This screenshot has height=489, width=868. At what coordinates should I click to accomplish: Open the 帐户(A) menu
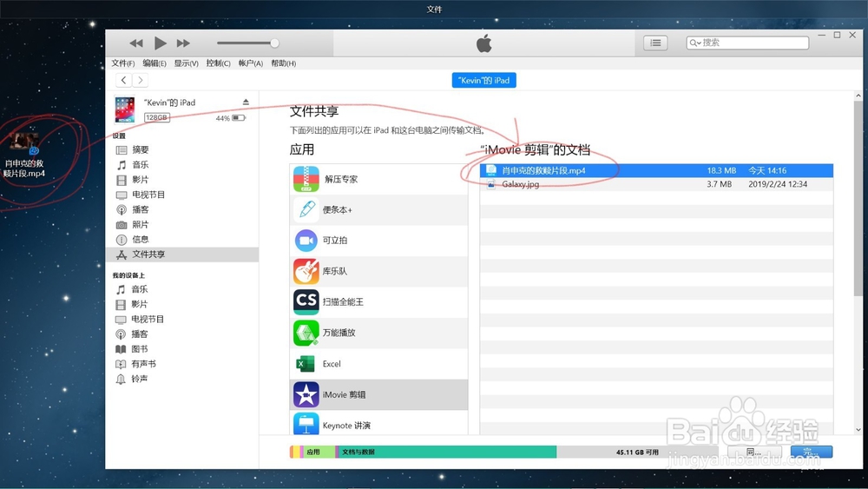pos(251,63)
